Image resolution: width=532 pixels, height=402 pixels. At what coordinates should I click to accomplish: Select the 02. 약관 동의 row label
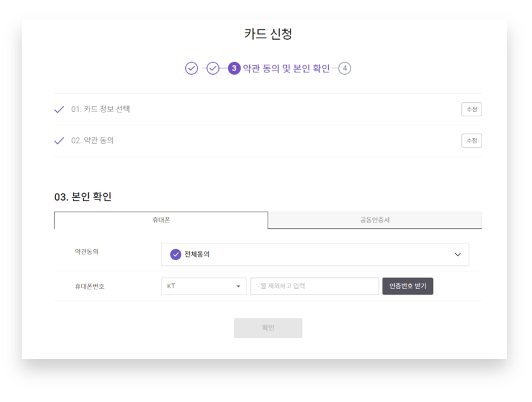(x=93, y=141)
